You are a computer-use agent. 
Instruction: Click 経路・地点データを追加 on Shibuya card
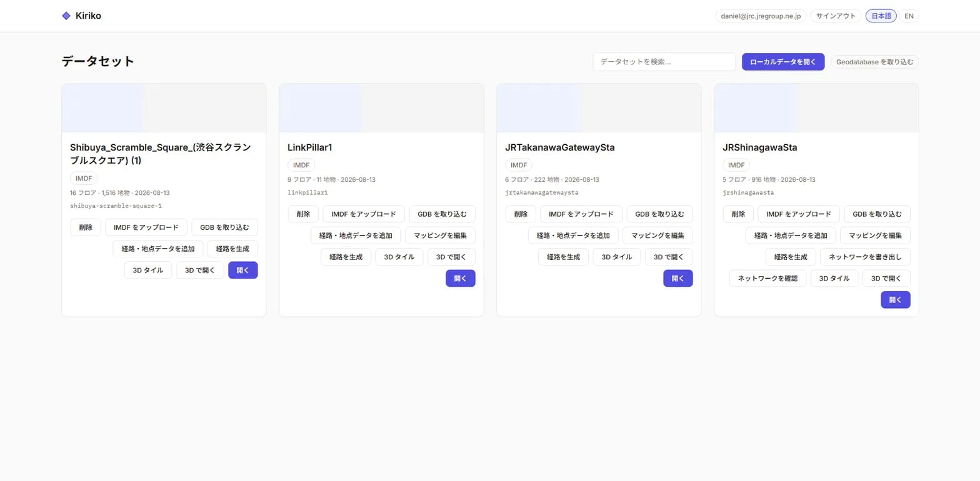[158, 249]
